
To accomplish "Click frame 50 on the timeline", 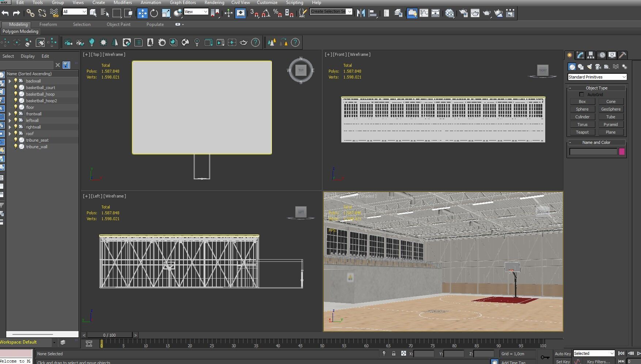I will (x=322, y=343).
